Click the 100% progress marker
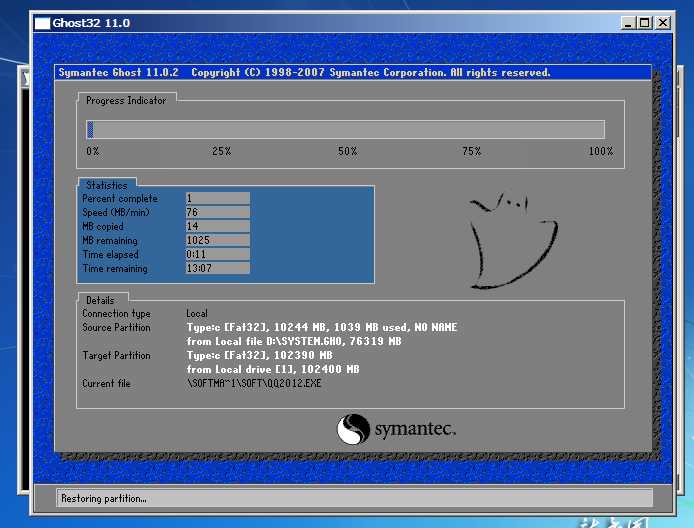The height and width of the screenshot is (528, 694). [x=601, y=151]
